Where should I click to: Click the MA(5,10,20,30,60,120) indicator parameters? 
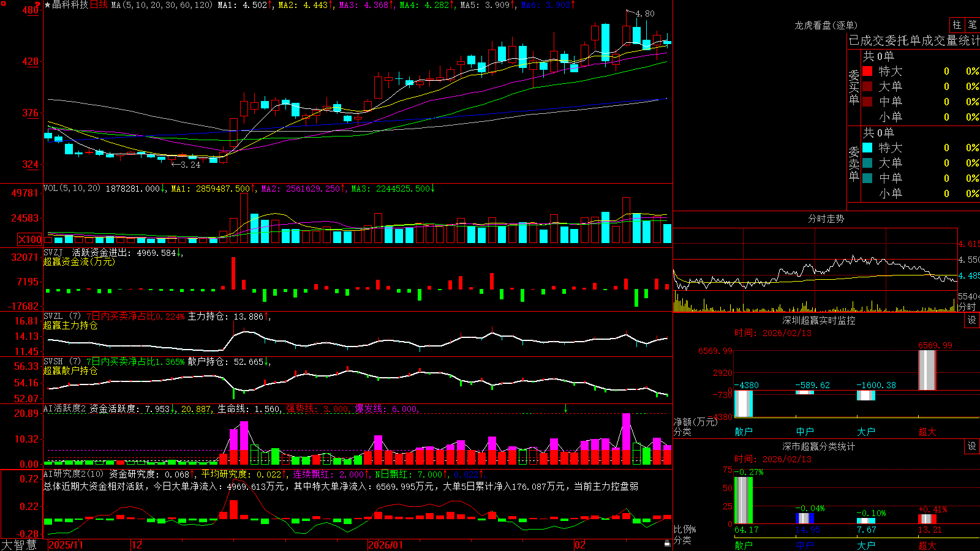coord(162,5)
